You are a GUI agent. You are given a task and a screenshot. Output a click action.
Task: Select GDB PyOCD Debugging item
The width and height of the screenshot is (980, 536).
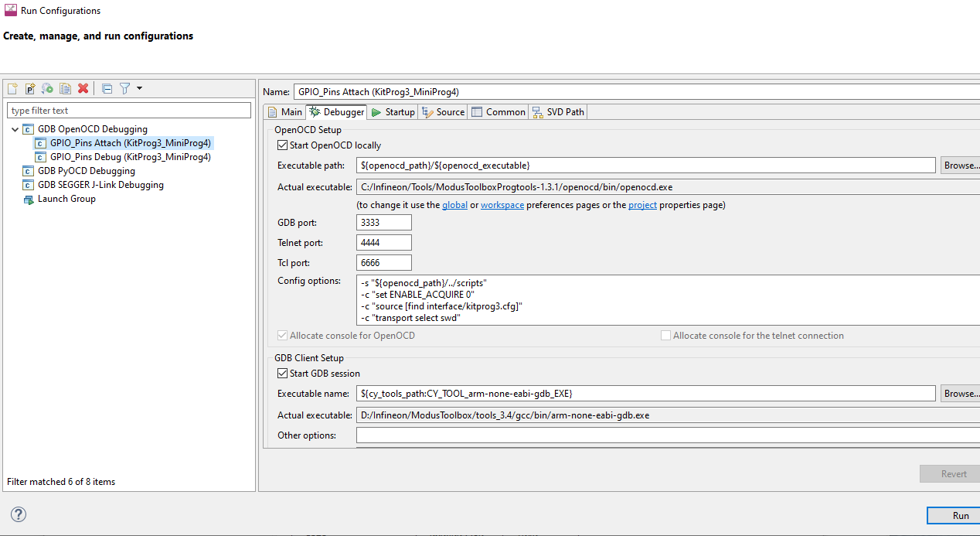[86, 171]
